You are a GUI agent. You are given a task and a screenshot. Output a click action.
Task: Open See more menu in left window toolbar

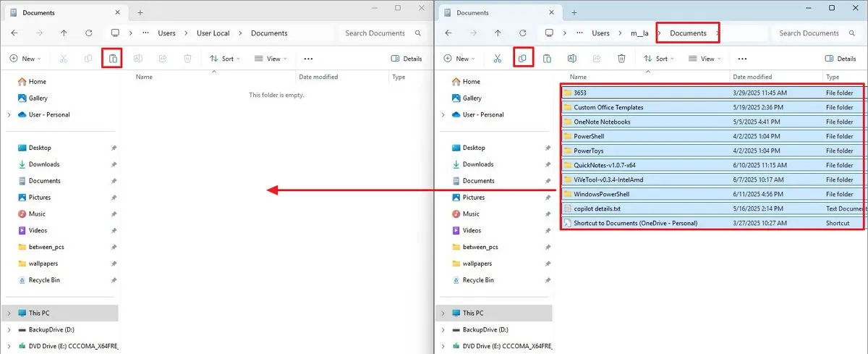coord(308,59)
